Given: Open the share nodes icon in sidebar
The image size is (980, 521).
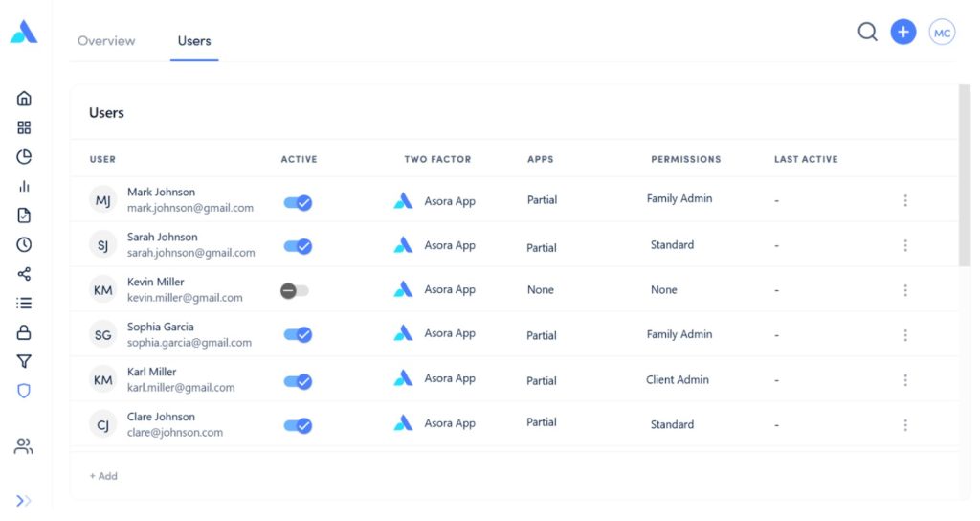Looking at the screenshot, I should click(24, 274).
